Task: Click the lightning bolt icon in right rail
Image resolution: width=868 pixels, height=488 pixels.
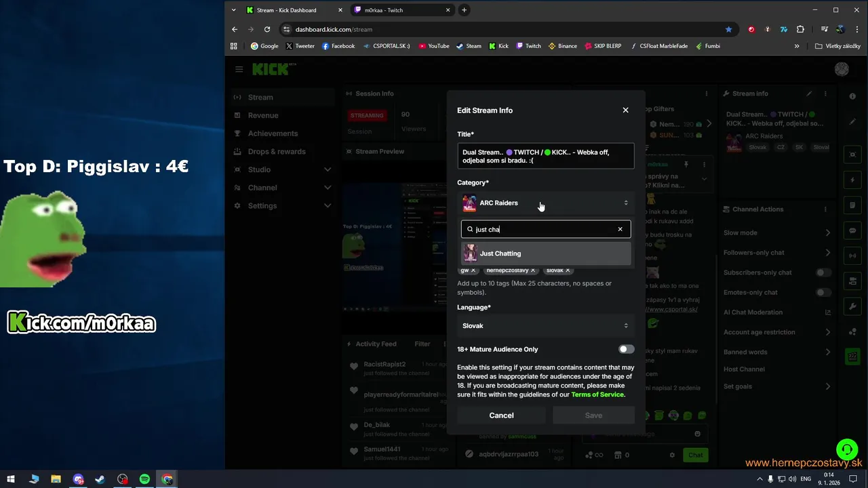Action: 852,180
